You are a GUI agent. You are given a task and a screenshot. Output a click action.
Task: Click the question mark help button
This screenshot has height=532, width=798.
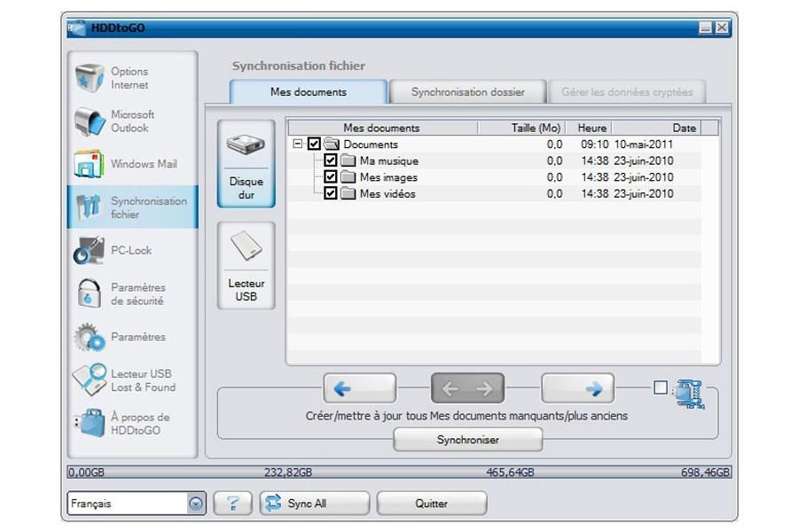coord(232,504)
